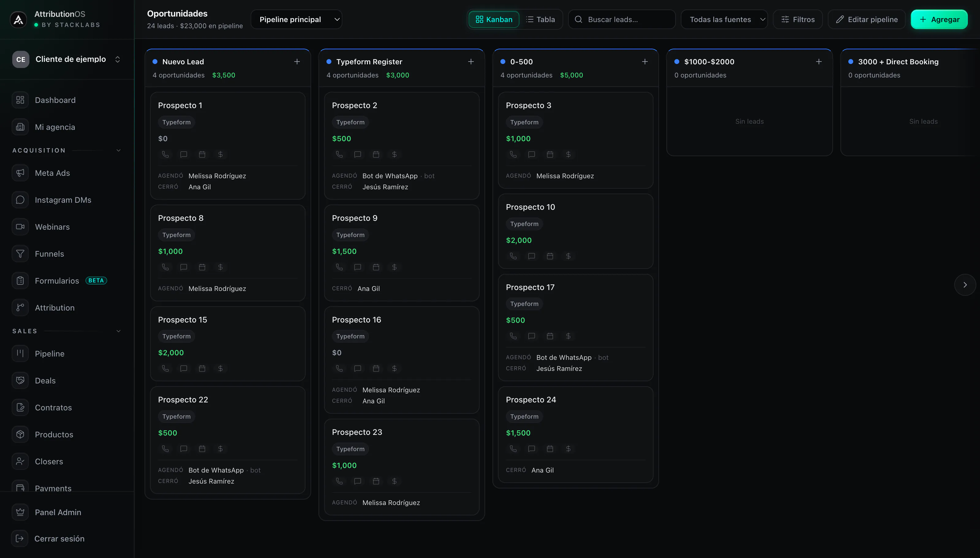980x558 pixels.
Task: Click Typeform tag on Prospecto 10
Action: point(524,224)
